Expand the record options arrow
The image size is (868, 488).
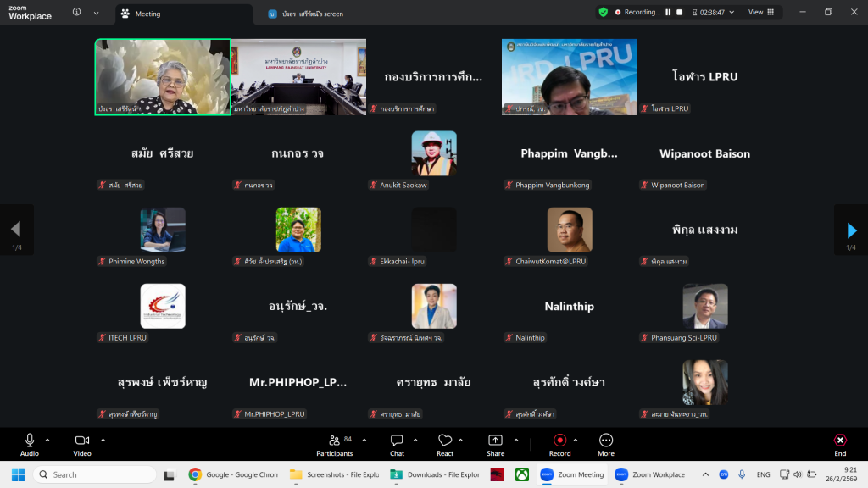(576, 440)
